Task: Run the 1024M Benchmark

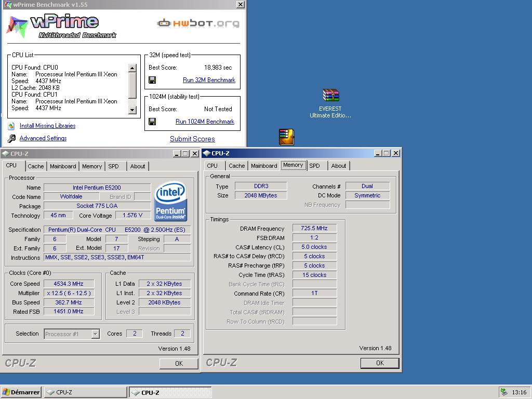Action: [x=205, y=122]
